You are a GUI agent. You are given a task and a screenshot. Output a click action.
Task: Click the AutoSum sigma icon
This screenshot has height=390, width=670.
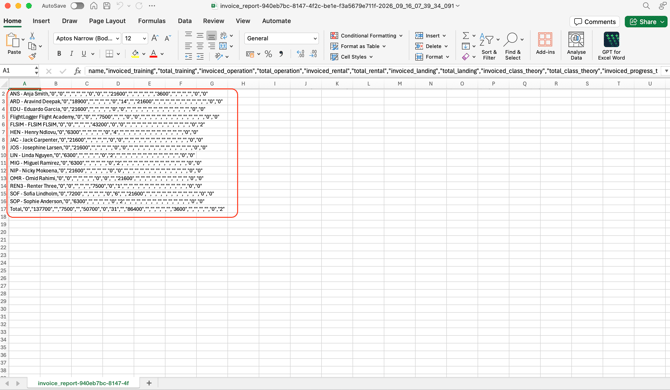tap(466, 35)
